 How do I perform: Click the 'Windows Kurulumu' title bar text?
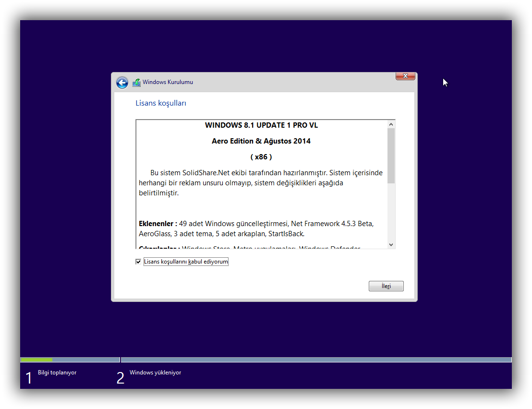tap(168, 82)
